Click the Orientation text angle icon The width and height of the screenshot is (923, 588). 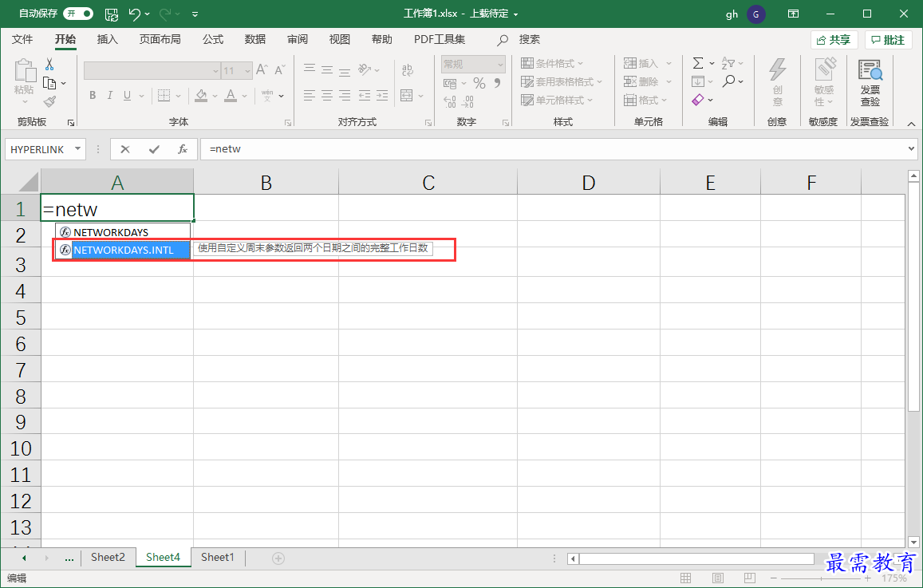click(x=365, y=69)
